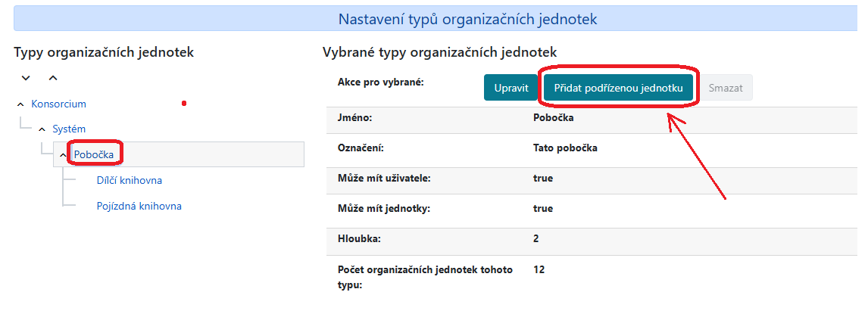
Task: Open the Pojízdná knihovna unit type
Action: coord(139,206)
